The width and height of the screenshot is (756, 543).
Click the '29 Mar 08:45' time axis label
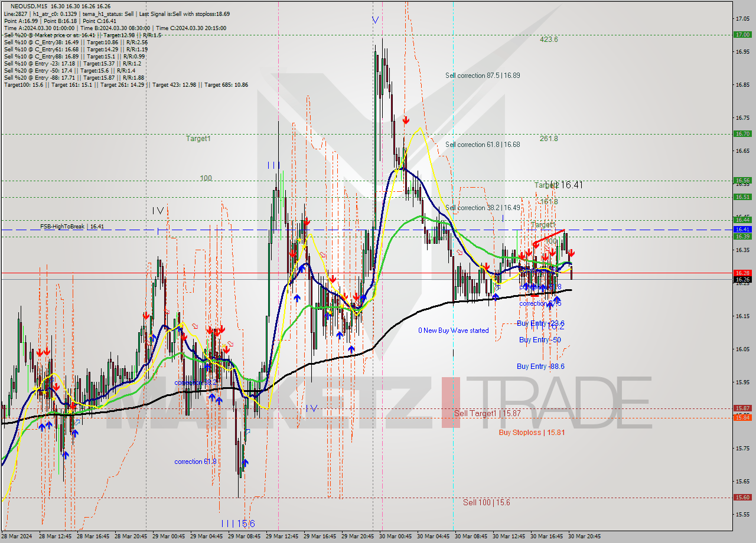(x=245, y=537)
